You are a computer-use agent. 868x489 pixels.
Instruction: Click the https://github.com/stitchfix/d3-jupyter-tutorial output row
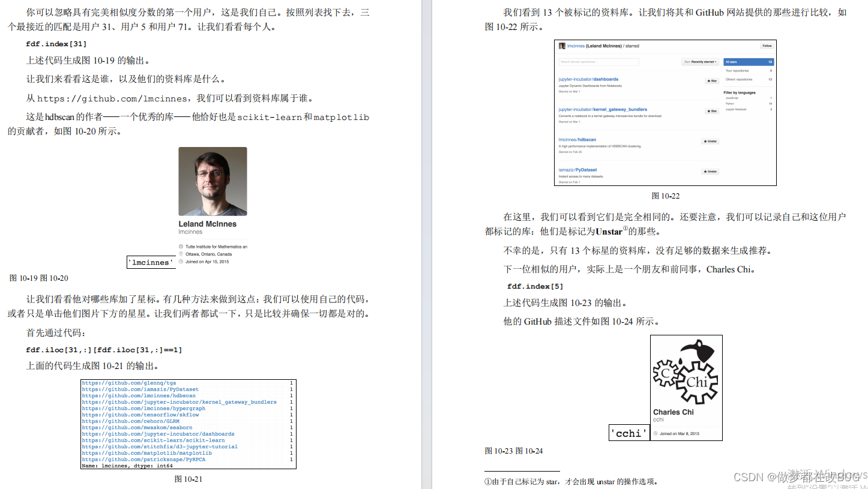click(188, 446)
